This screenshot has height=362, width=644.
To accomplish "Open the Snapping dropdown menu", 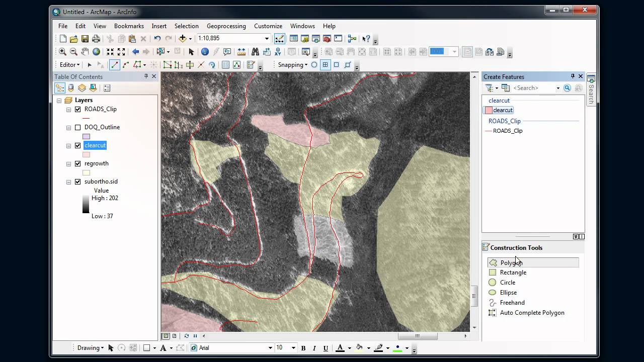I will pyautogui.click(x=292, y=65).
